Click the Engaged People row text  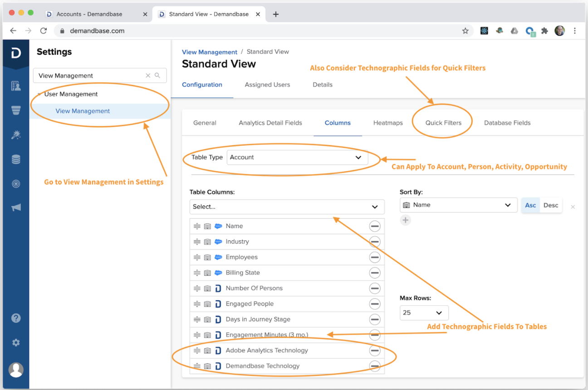[x=250, y=304]
